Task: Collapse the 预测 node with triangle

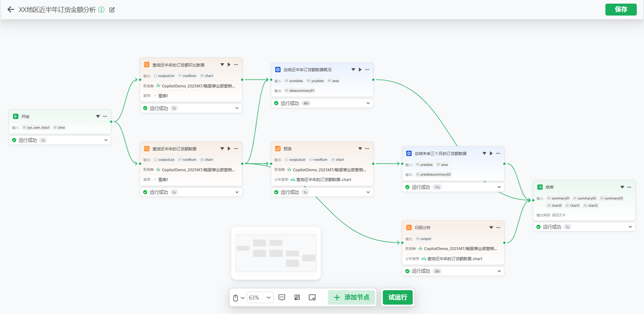Action: point(360,149)
